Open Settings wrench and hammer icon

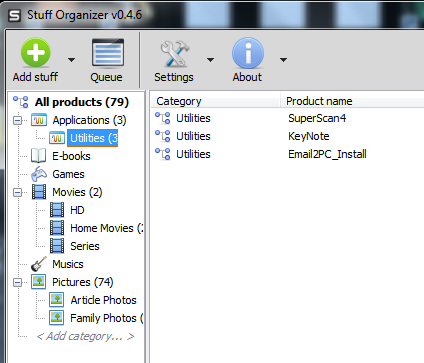[x=174, y=53]
